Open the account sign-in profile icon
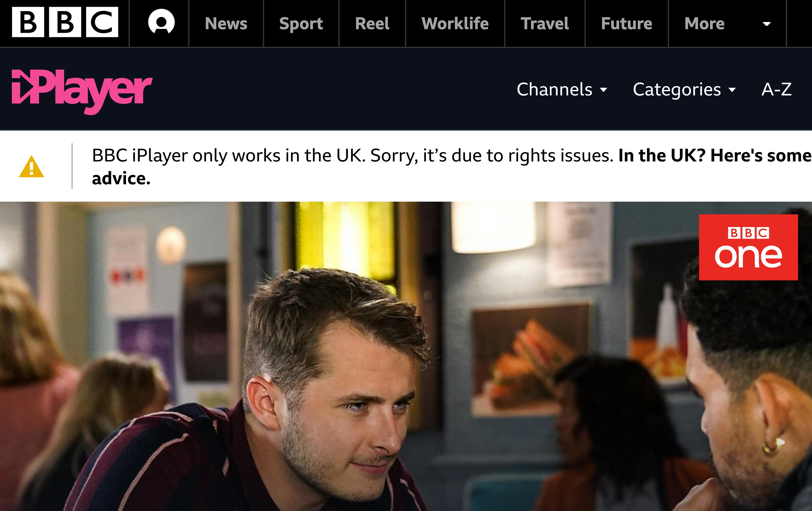 point(161,22)
